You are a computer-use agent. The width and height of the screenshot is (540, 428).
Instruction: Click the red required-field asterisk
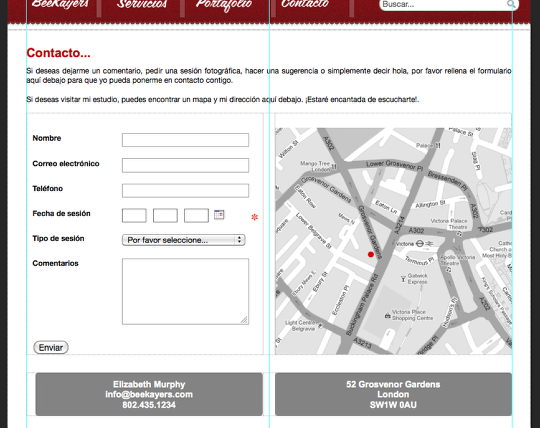tap(255, 217)
